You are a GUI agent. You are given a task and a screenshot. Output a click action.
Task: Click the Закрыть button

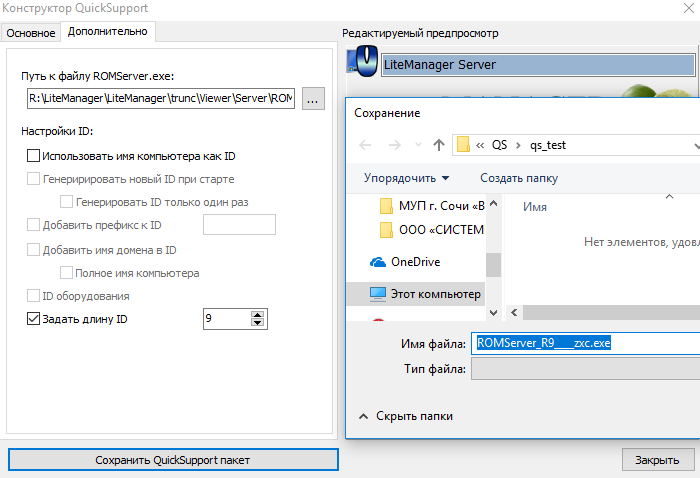658,460
